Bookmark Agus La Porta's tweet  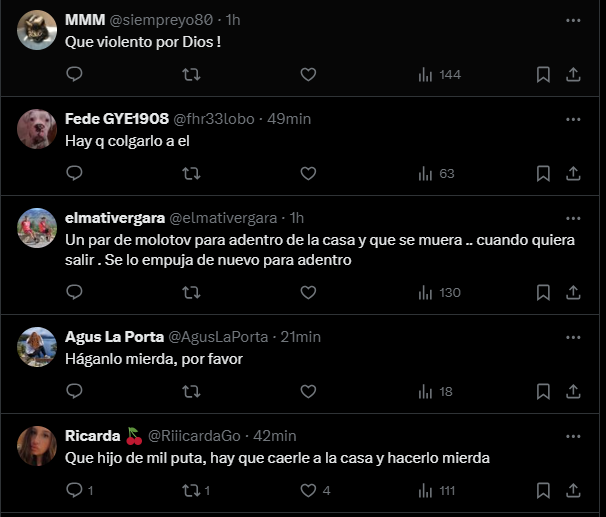point(543,391)
